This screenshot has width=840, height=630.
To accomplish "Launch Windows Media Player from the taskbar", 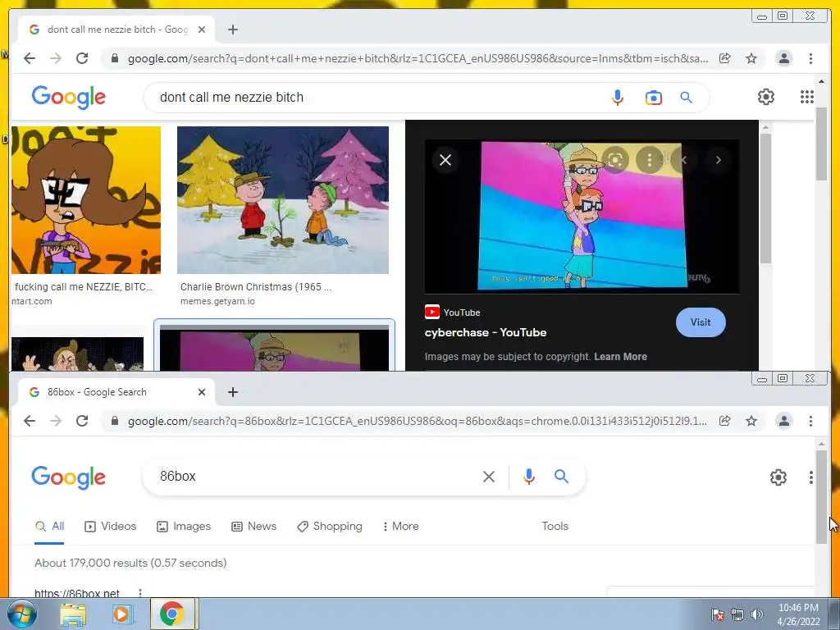I will coord(121,614).
